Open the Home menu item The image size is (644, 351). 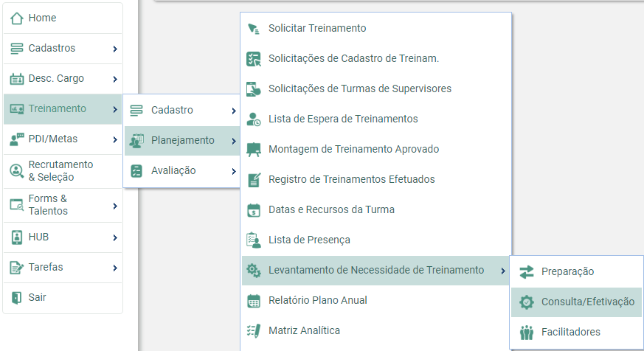(63, 18)
